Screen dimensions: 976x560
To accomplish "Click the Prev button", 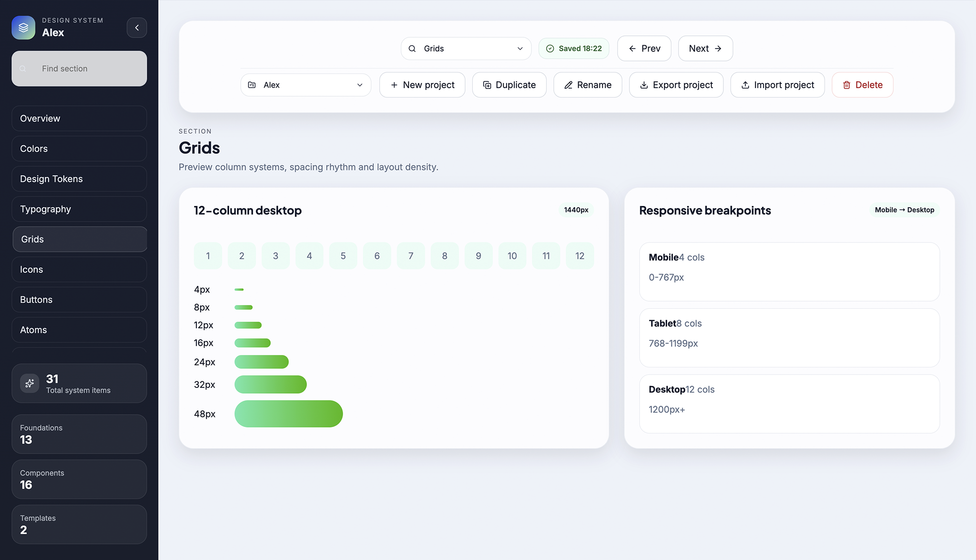I will pos(644,49).
